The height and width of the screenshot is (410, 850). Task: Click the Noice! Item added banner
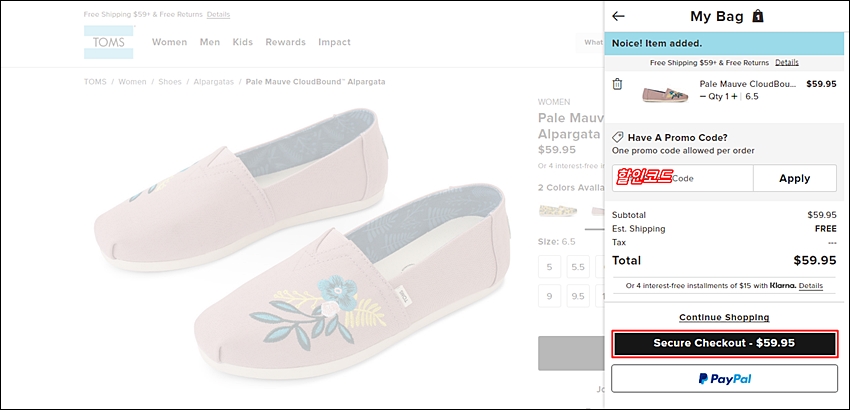(724, 43)
